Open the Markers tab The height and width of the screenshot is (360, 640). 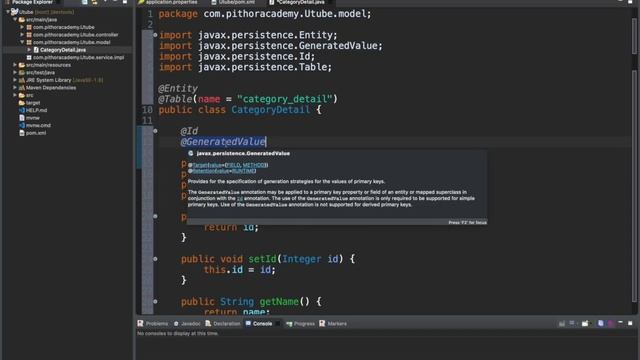tap(333, 324)
